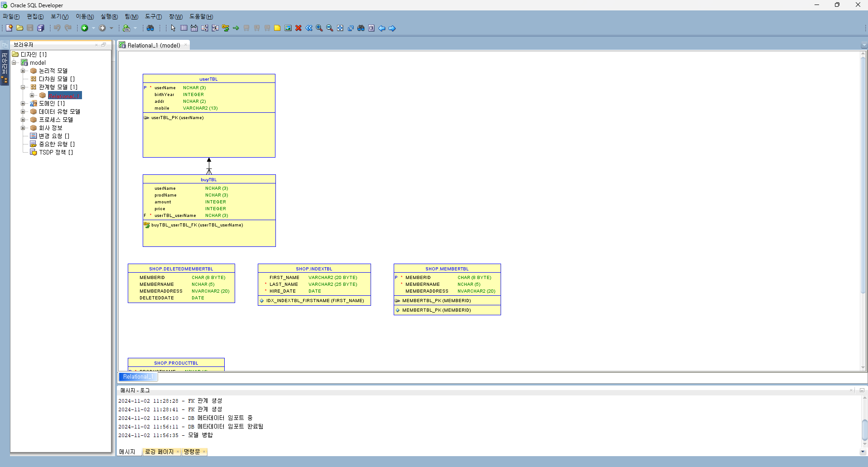Switch to the 메시지 log tab
This screenshot has height=467, width=868.
coord(127,452)
